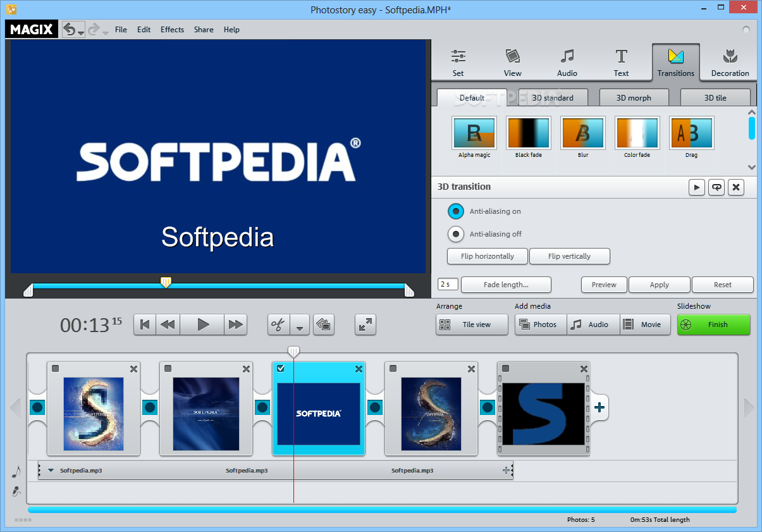Click Flip horizontally button

[488, 256]
